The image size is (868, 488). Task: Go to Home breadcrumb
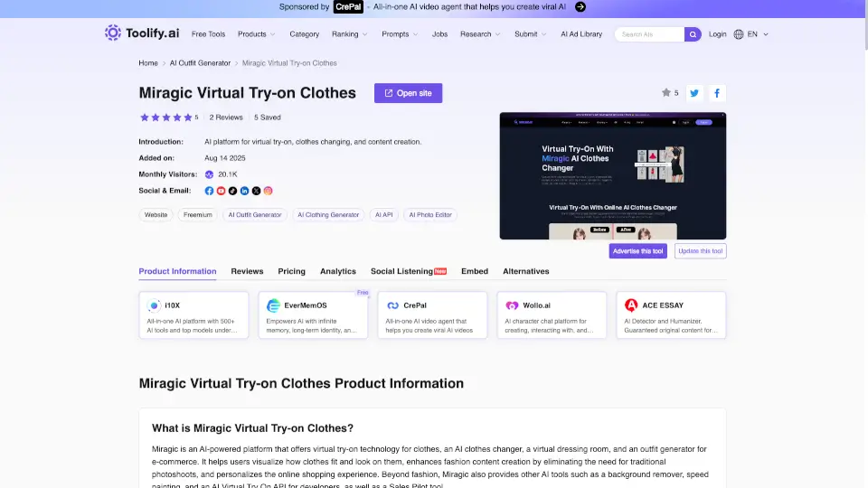(148, 63)
